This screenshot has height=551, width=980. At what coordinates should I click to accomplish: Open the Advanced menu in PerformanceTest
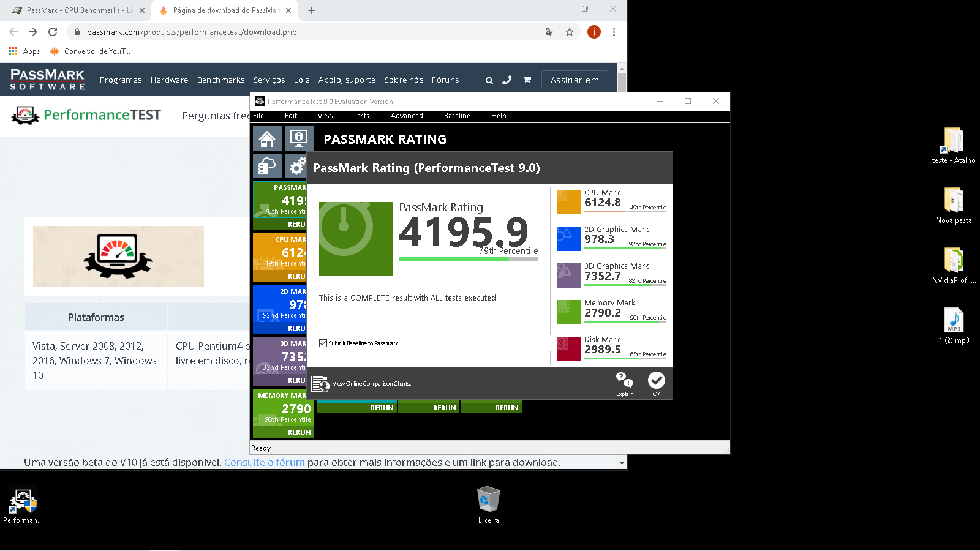coord(407,116)
